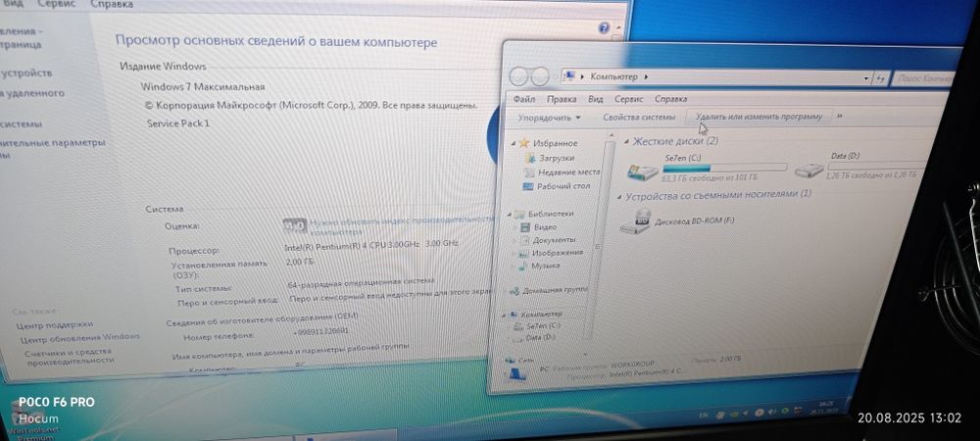Screen dimensions: 980x441
Task: Refresh the Explorer address bar
Action: (x=881, y=78)
